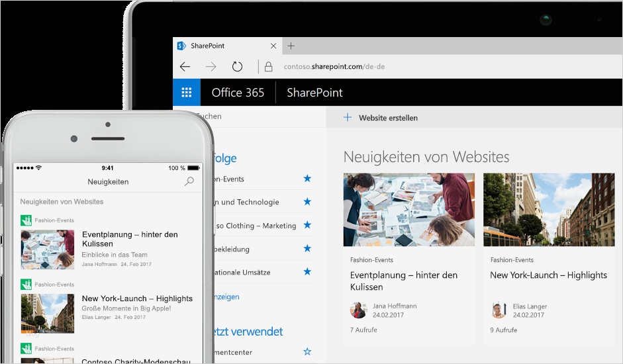Open the Office 365 app launcher waffle

186,92
